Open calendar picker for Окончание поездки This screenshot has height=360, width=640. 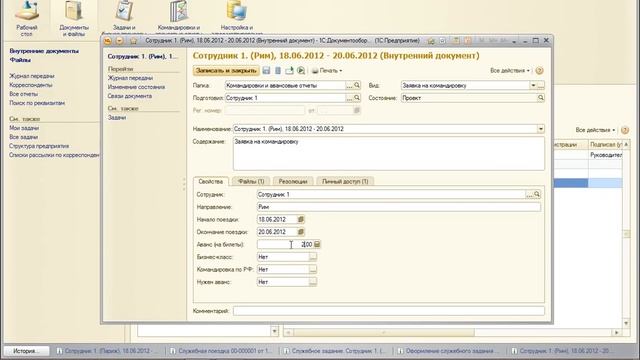tap(301, 232)
